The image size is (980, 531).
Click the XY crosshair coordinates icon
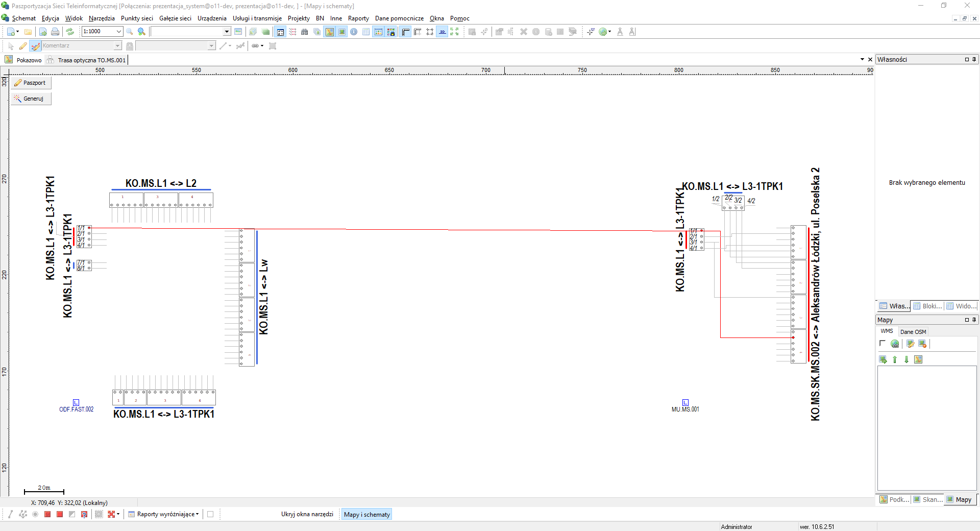coord(591,32)
